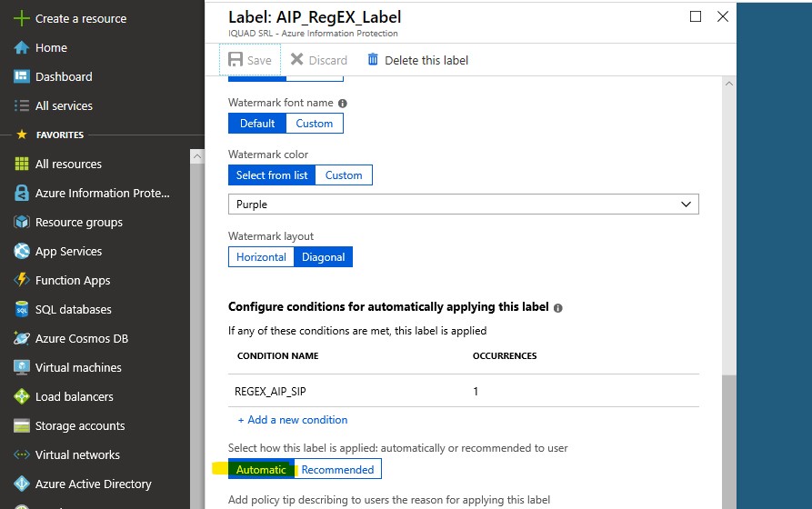The height and width of the screenshot is (509, 812).
Task: Click the Function Apps lightning icon
Action: point(21,280)
